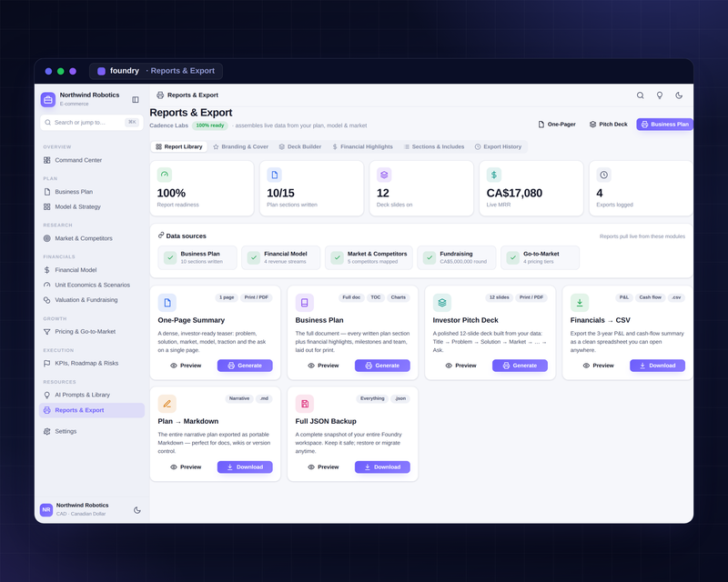Open Market & Competitors page
Screen dimensions: 728x582
pyautogui.click(x=92, y=238)
